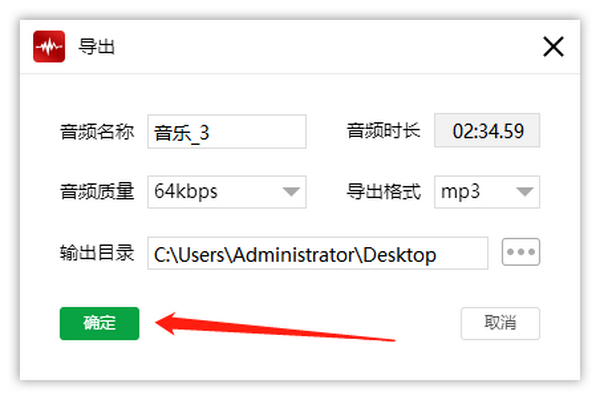The height and width of the screenshot is (400, 600).
Task: Click the arrow beside mp3
Action: (x=525, y=191)
